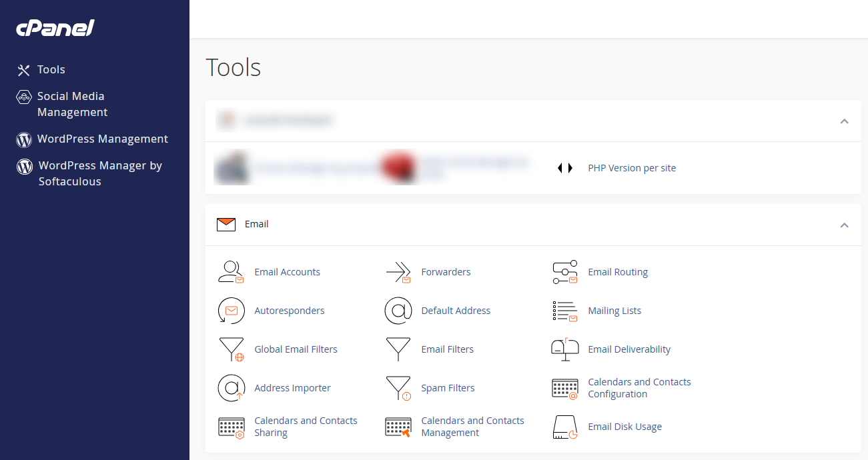Click the Tools page heading
Viewport: 868px width, 460px height.
click(x=234, y=67)
